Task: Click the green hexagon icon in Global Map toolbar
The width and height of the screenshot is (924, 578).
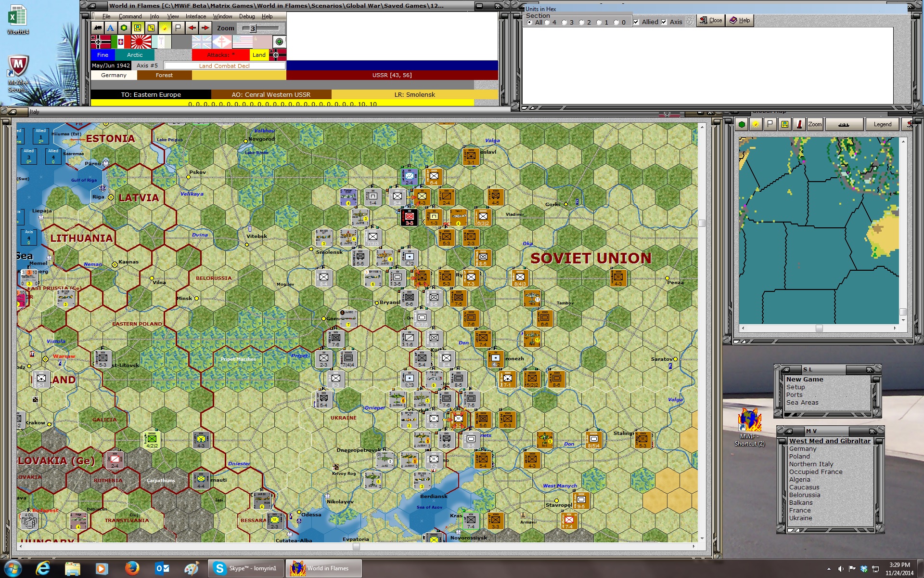Action: (x=742, y=124)
